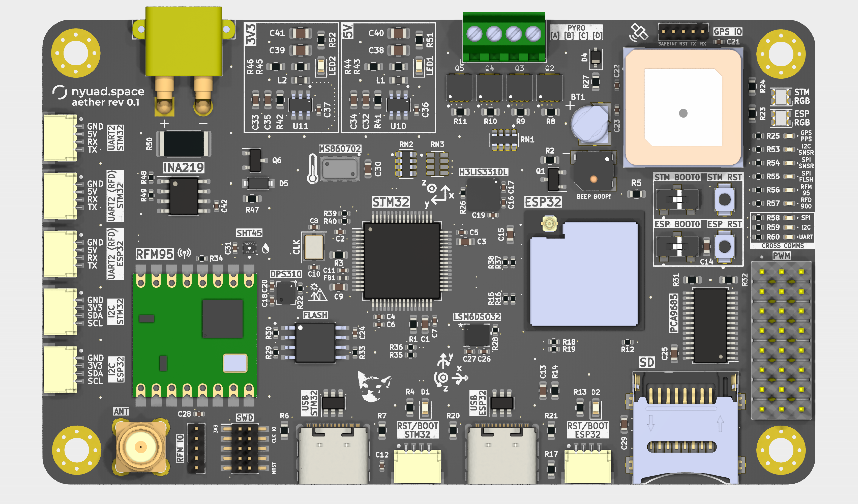This screenshot has height=504, width=858.
Task: Click the PWM pin header block
Action: (x=781, y=340)
